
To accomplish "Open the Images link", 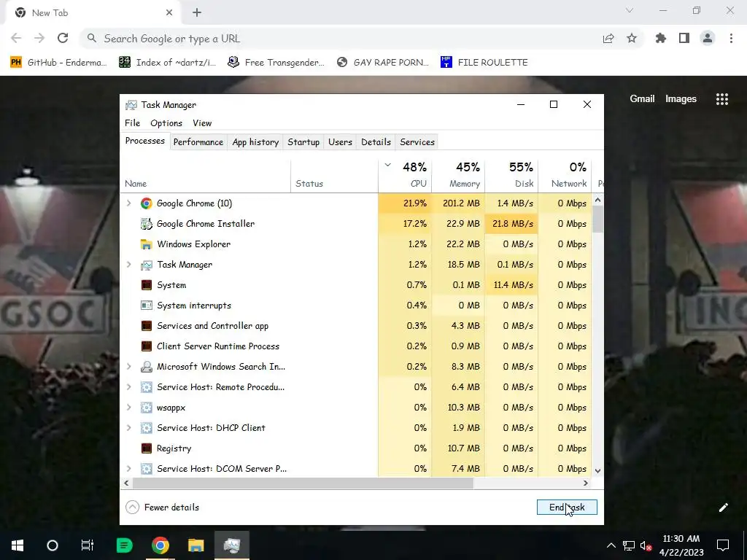I will 681,99.
